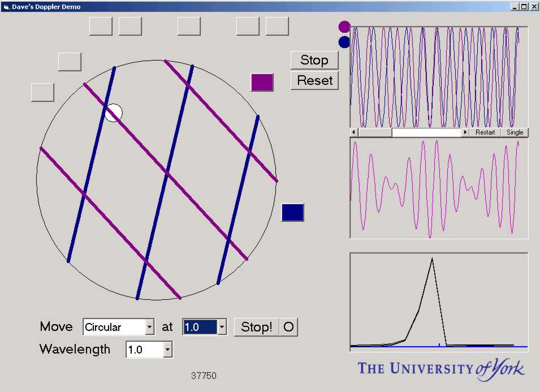Expand the speed dropdown next to 'at'

(x=222, y=327)
